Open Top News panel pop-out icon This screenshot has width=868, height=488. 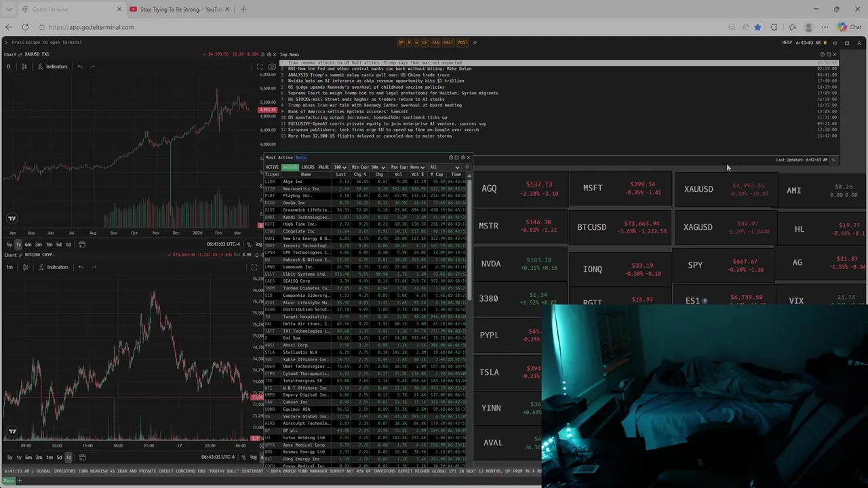(x=828, y=54)
